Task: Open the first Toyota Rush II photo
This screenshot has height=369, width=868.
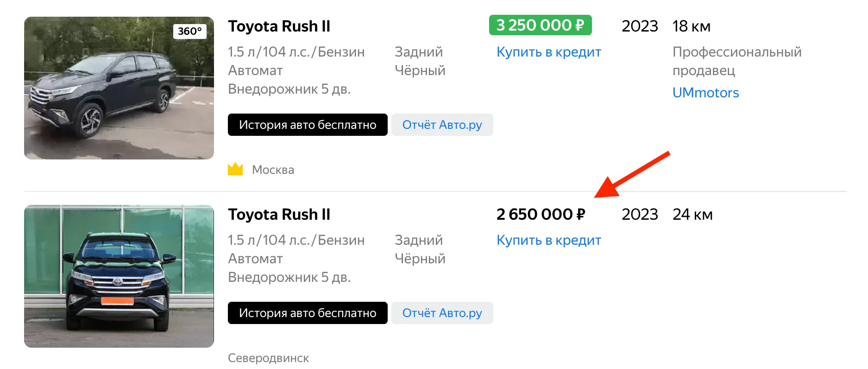Action: click(119, 88)
